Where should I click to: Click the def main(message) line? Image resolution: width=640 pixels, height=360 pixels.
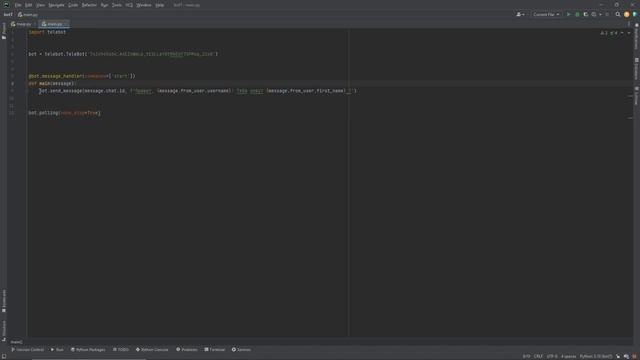pos(51,83)
